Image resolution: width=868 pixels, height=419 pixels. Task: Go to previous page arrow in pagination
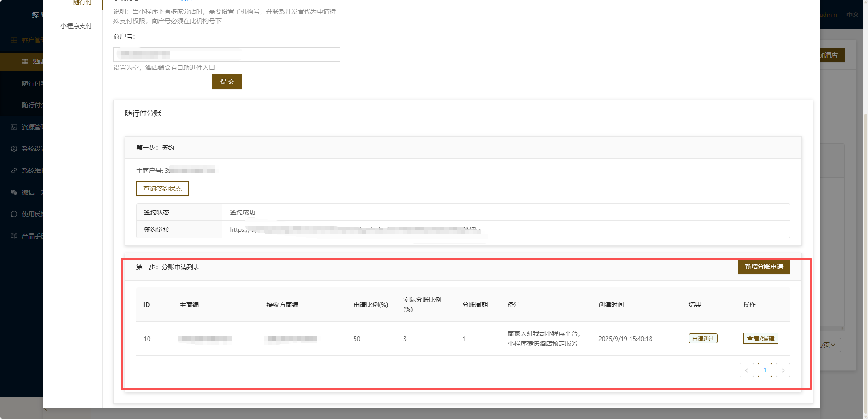746,370
